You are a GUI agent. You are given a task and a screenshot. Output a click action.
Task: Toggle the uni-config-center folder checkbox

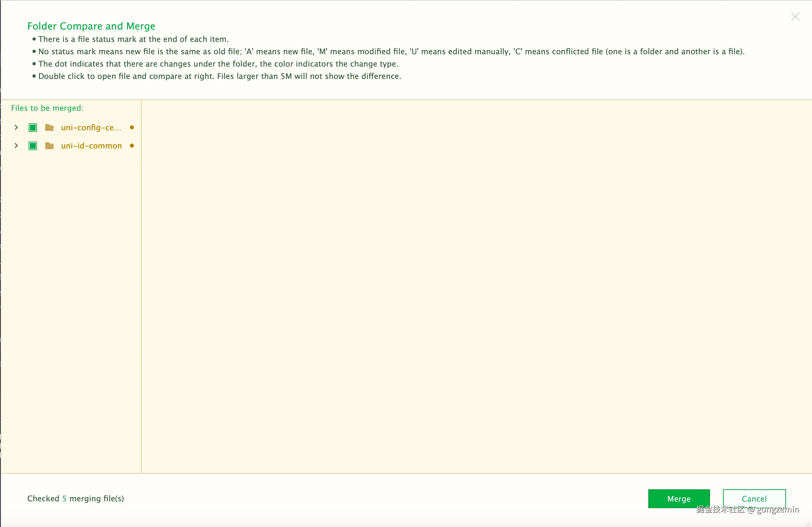[x=33, y=128]
